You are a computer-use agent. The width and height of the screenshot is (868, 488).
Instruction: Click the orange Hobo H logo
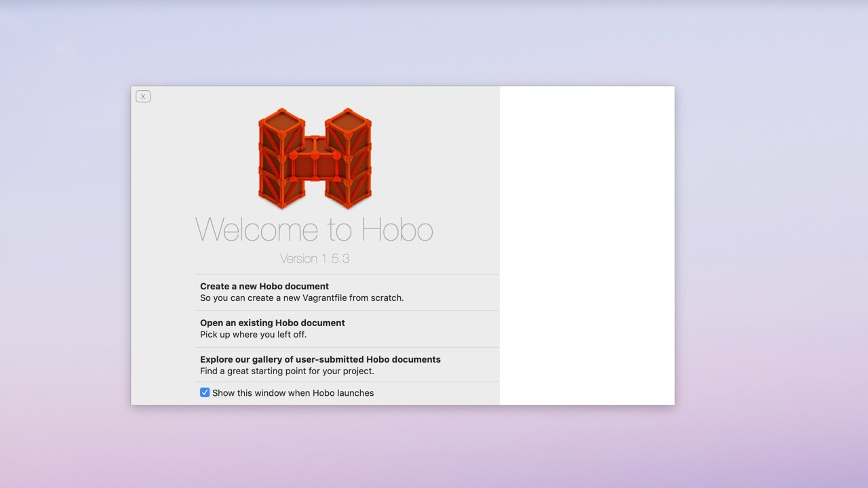coord(315,159)
